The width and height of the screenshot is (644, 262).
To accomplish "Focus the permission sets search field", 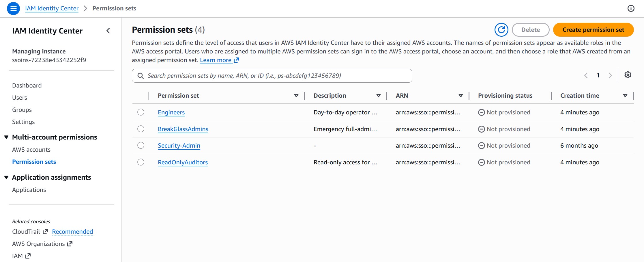I will 272,76.
